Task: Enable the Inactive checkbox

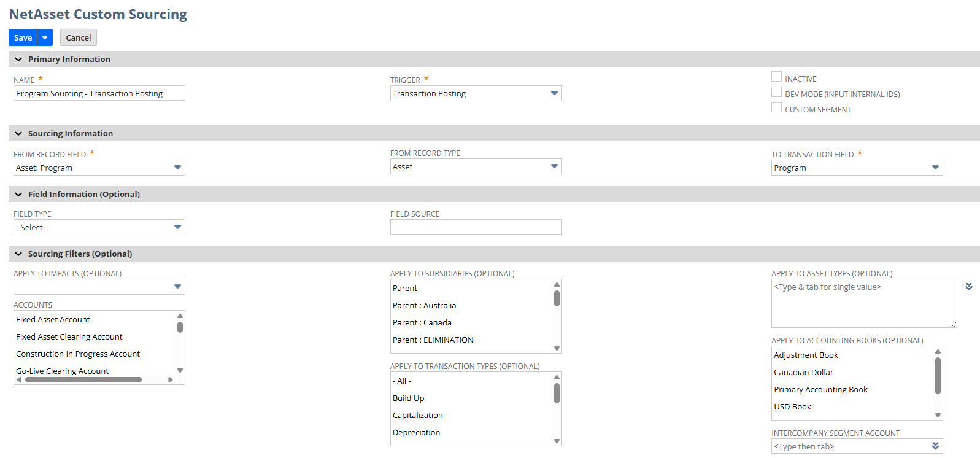Action: click(x=776, y=77)
